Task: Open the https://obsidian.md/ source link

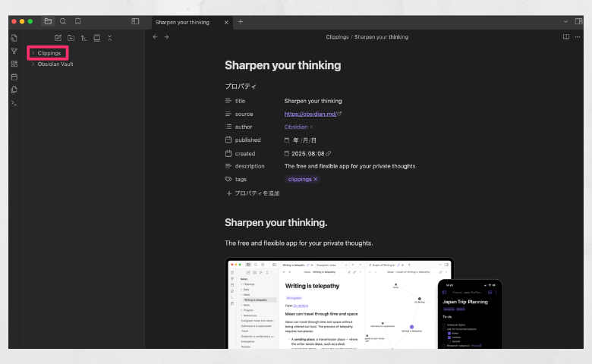Action: (310, 114)
